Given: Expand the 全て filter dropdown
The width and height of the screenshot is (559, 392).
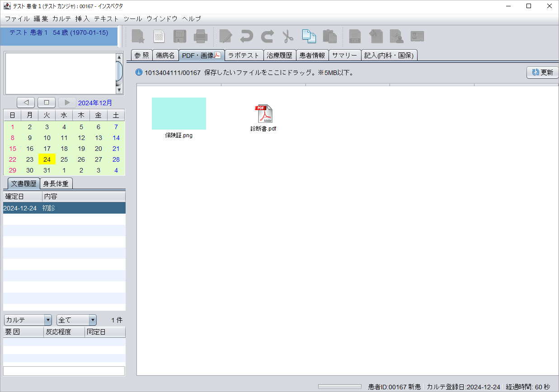Looking at the screenshot, I should pos(76,320).
